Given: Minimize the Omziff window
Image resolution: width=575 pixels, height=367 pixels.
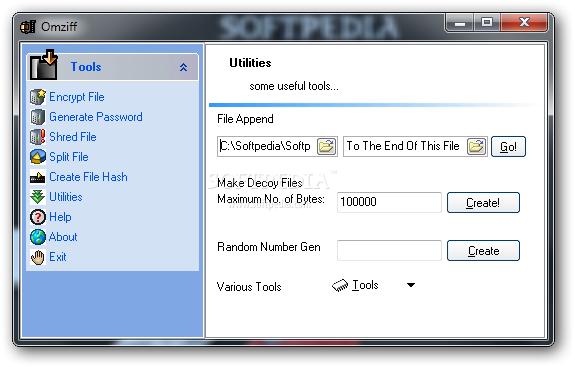Looking at the screenshot, I should click(x=459, y=23).
